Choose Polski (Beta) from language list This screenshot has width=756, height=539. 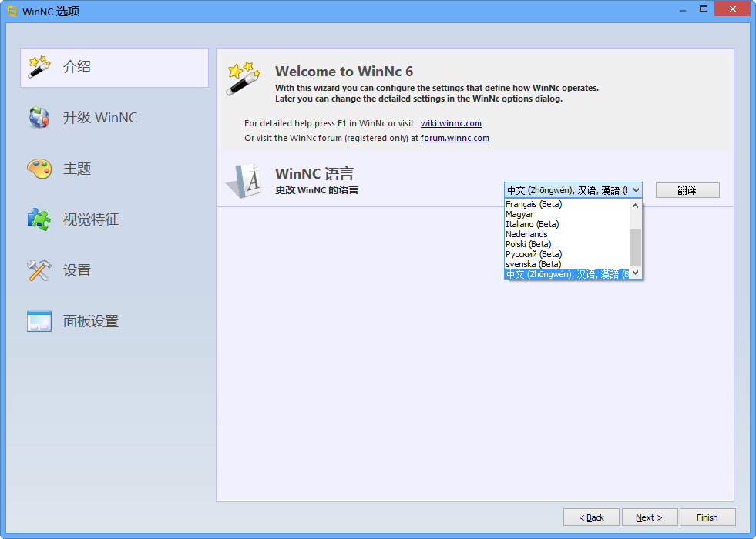pyautogui.click(x=567, y=244)
